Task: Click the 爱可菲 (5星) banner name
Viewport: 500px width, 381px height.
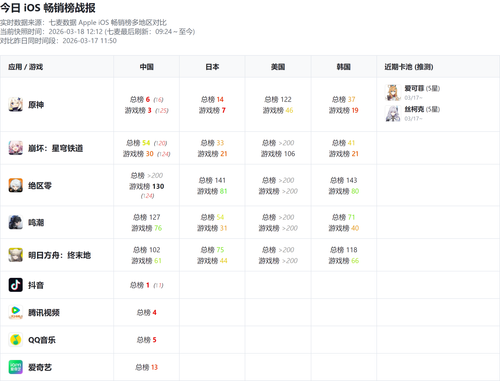Action: coord(422,88)
